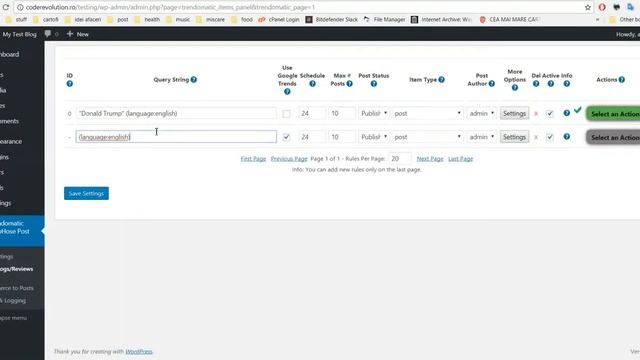Click Actions column help icon
Screen dimensions: 640x360
point(622,80)
